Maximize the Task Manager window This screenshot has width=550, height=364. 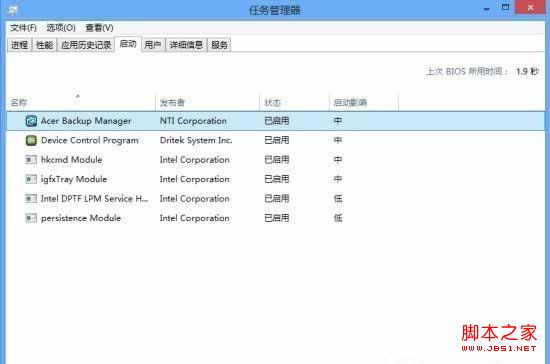(x=505, y=8)
